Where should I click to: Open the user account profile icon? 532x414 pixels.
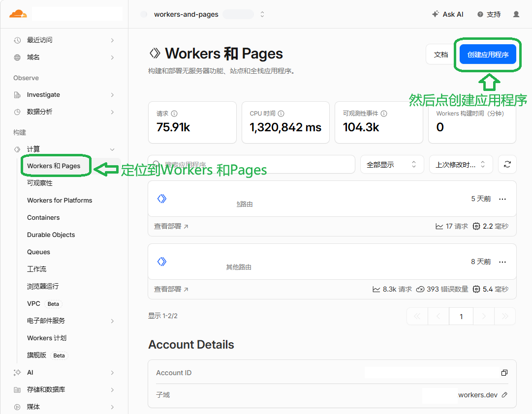(516, 14)
